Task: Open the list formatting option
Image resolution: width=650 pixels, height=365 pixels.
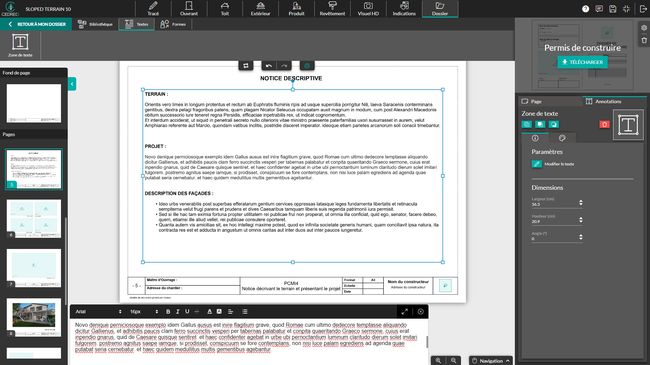Action: pyautogui.click(x=245, y=311)
